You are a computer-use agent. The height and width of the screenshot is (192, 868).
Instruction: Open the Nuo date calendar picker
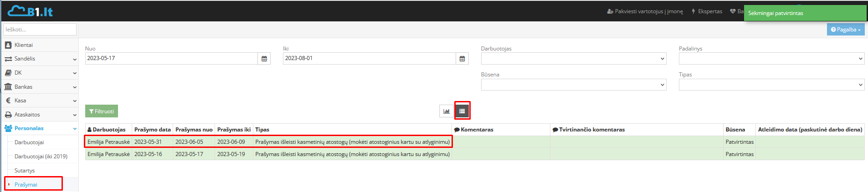(x=264, y=59)
